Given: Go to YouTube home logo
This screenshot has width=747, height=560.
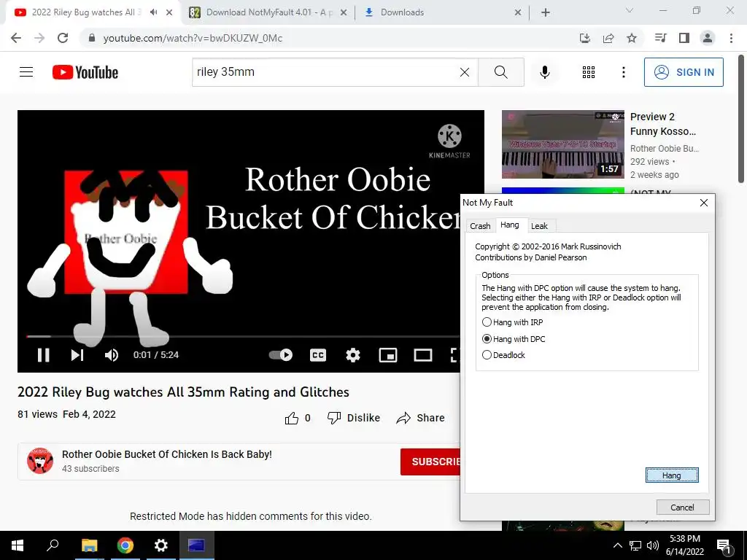Looking at the screenshot, I should pos(85,72).
